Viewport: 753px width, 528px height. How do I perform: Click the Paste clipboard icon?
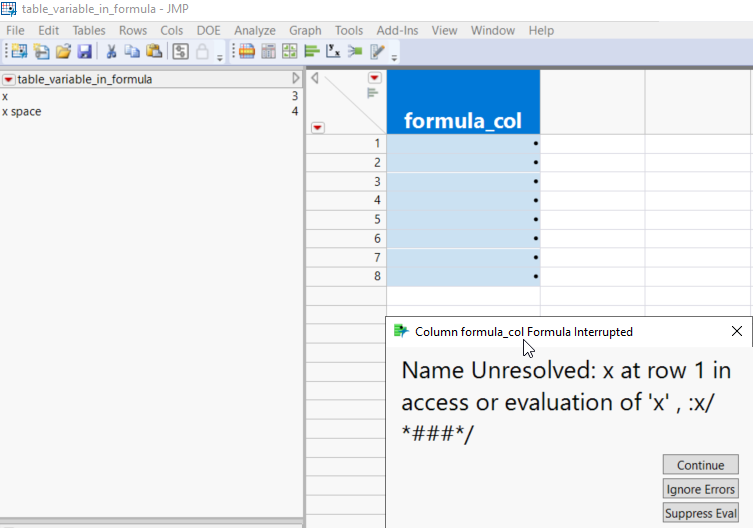(154, 52)
